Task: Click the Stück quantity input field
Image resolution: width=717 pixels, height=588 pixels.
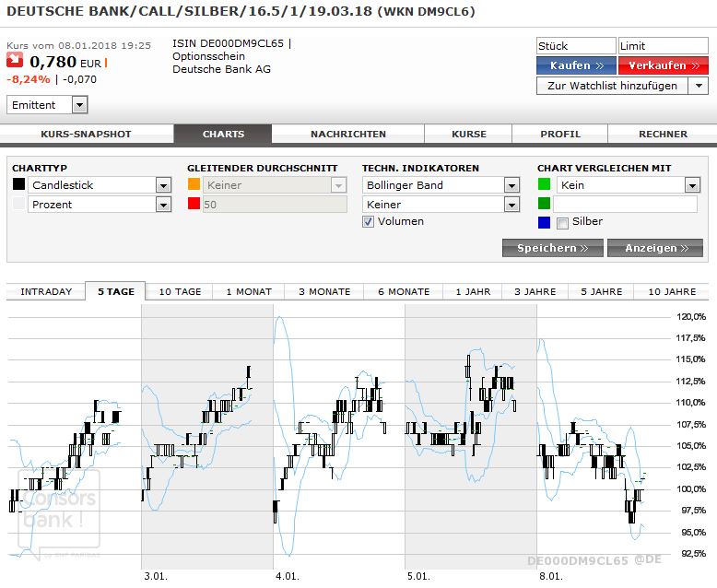Action: (575, 46)
